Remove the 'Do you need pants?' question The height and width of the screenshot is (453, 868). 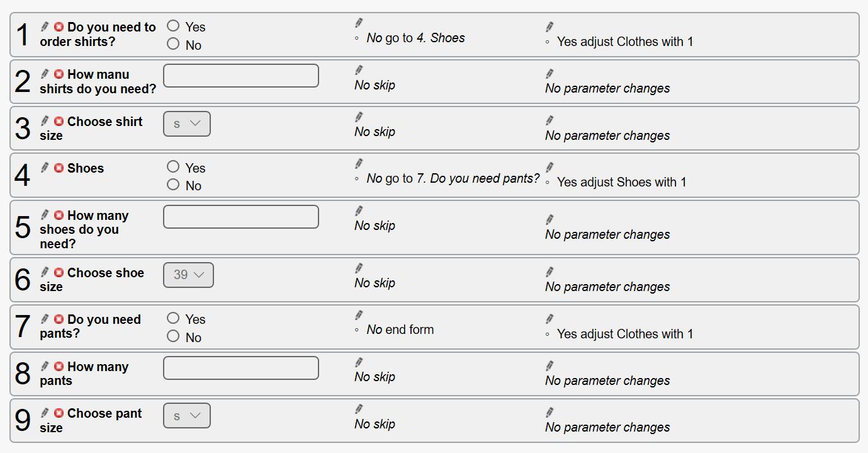coord(59,319)
